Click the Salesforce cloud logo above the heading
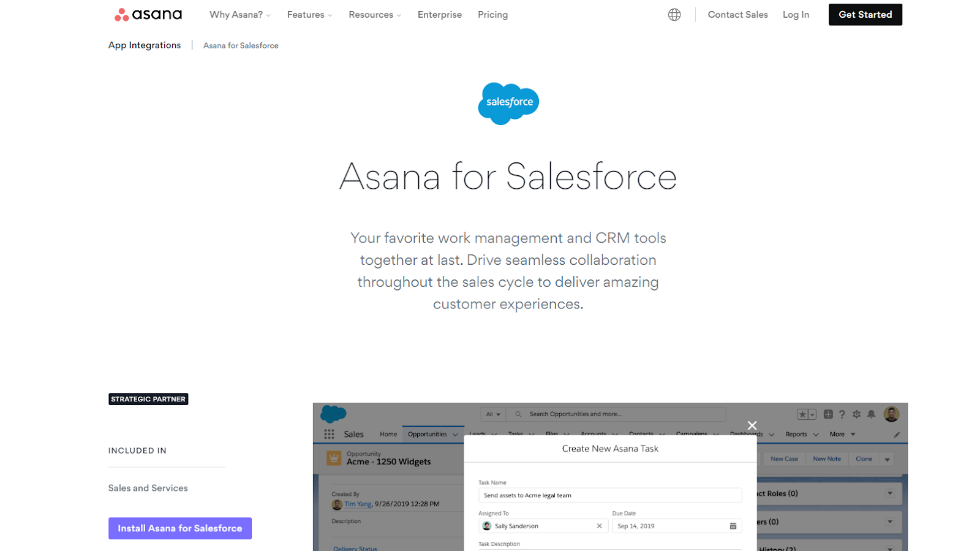 coord(508,104)
